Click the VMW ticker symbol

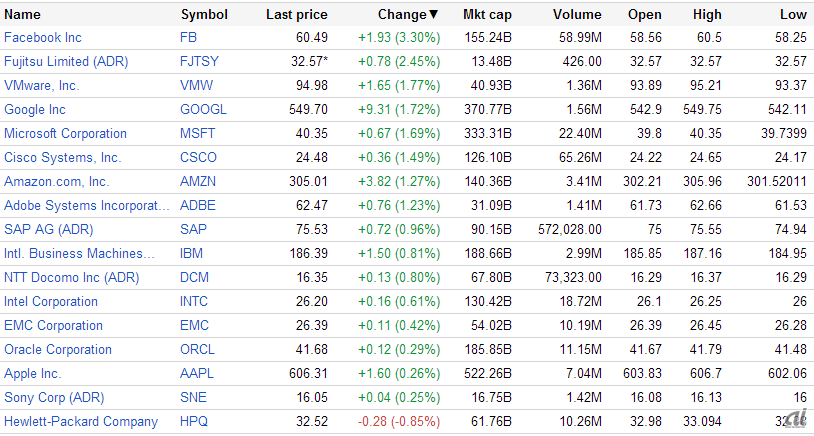[x=195, y=85]
